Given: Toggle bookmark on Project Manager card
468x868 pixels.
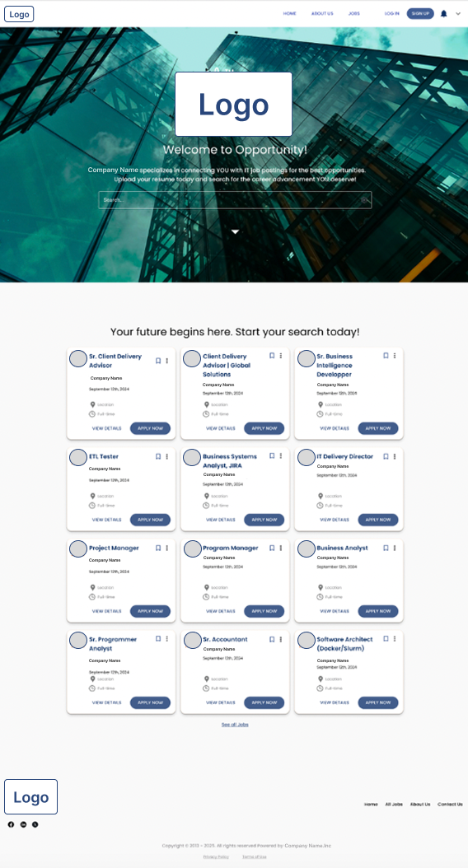Looking at the screenshot, I should pos(158,548).
